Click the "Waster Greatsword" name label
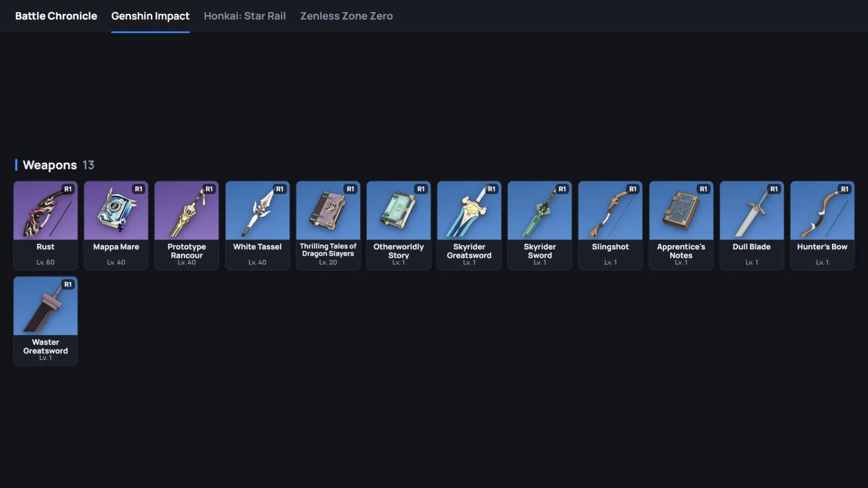The image size is (868, 488). tap(45, 346)
